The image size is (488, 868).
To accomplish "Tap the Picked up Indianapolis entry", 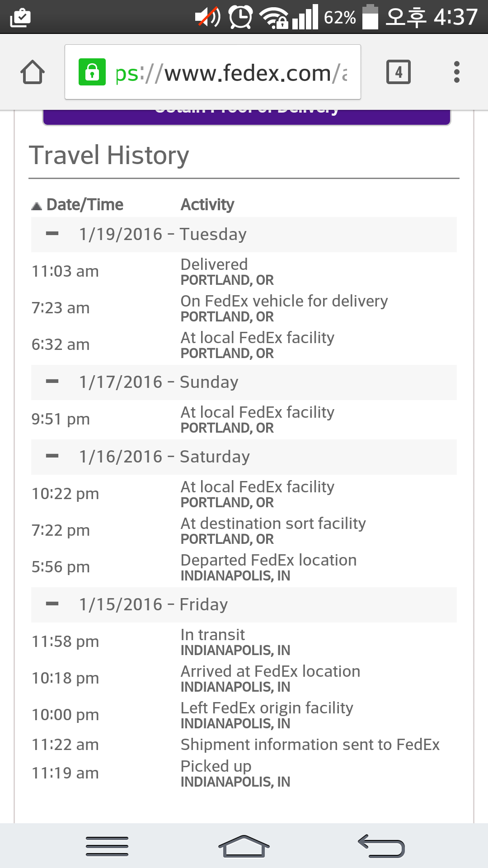I will point(235,774).
